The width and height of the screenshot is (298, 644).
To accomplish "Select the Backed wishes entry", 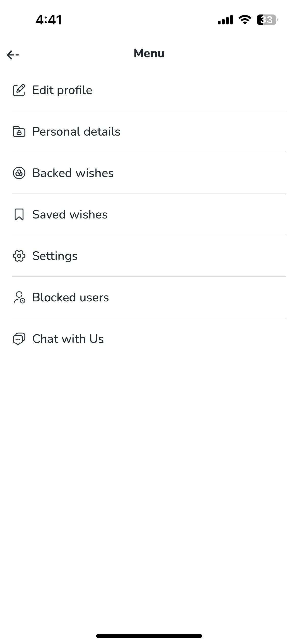I will click(149, 173).
